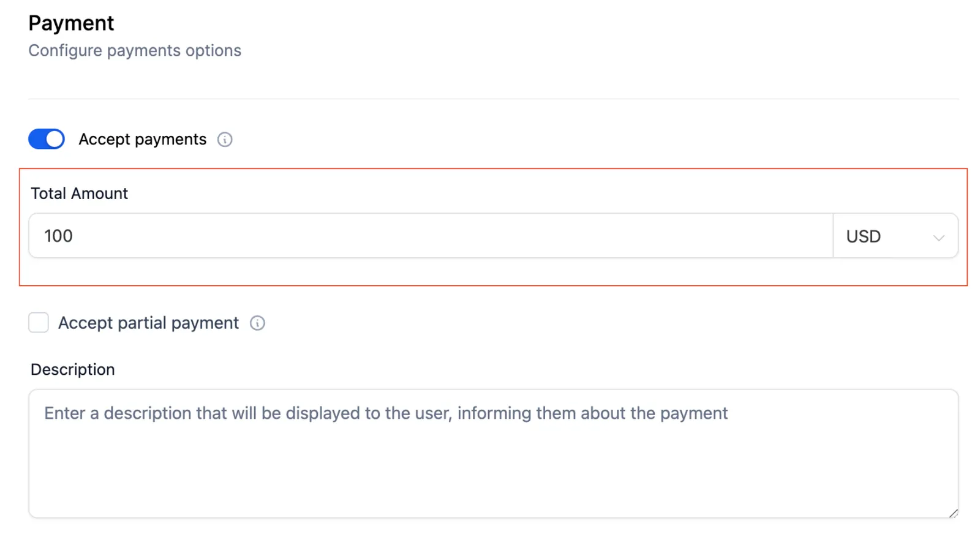Focus the Total Amount input field
The width and height of the screenshot is (980, 534).
(431, 236)
